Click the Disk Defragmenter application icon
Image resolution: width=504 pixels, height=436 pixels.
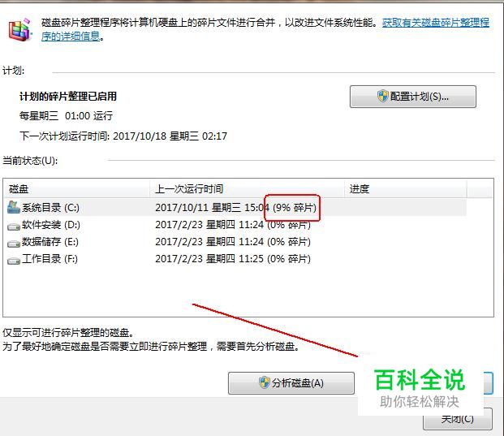click(x=20, y=30)
